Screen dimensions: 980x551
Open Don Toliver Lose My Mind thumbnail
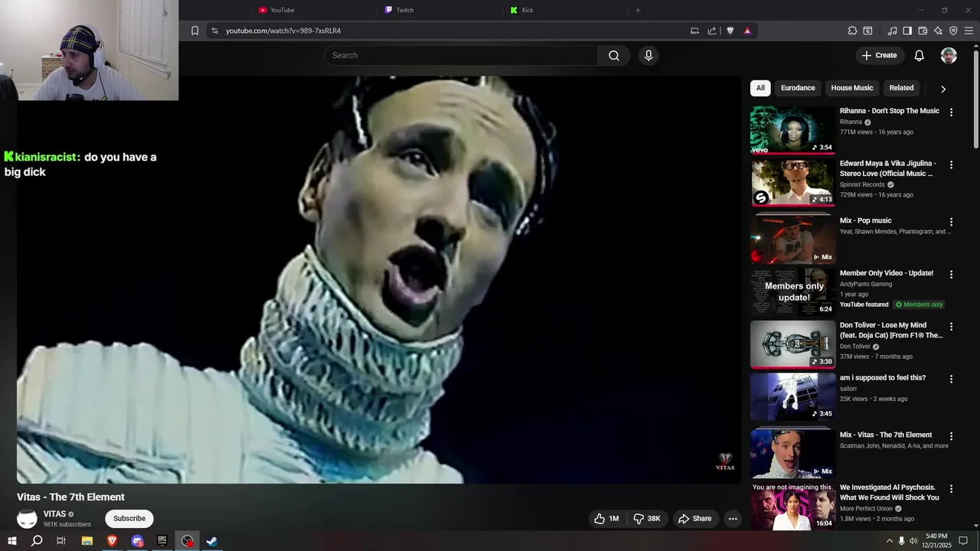coord(792,344)
